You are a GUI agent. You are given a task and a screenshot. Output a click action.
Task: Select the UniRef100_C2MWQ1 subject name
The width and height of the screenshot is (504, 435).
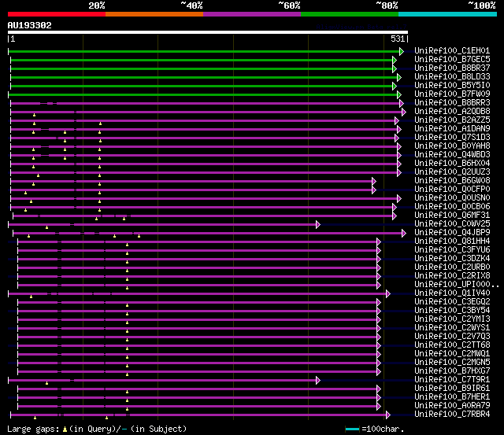click(452, 354)
